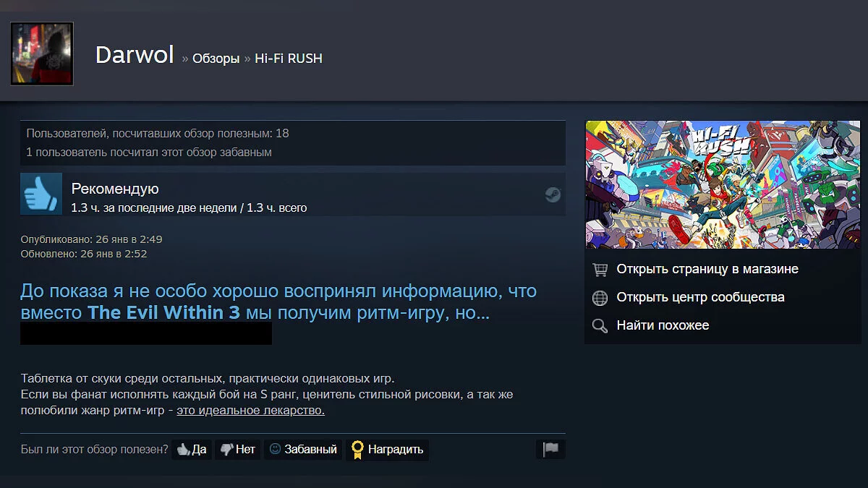
Task: Vote Да on review helpfulness
Action: pyautogui.click(x=192, y=450)
